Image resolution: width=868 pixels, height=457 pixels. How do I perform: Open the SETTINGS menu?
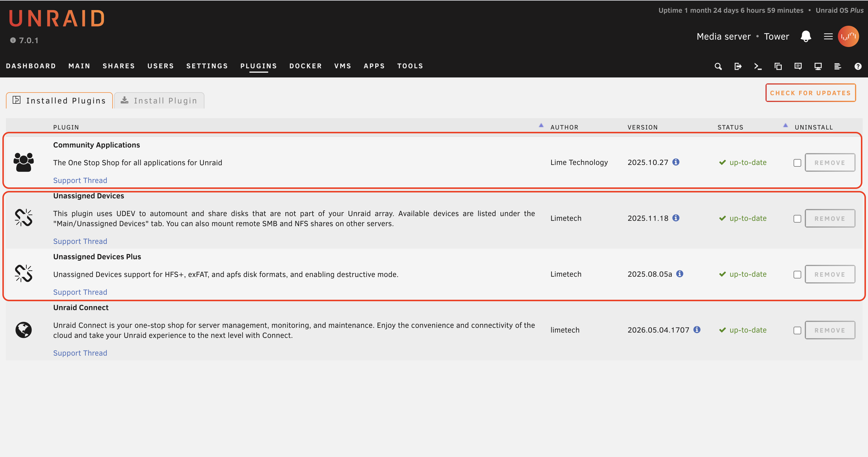[x=207, y=66]
